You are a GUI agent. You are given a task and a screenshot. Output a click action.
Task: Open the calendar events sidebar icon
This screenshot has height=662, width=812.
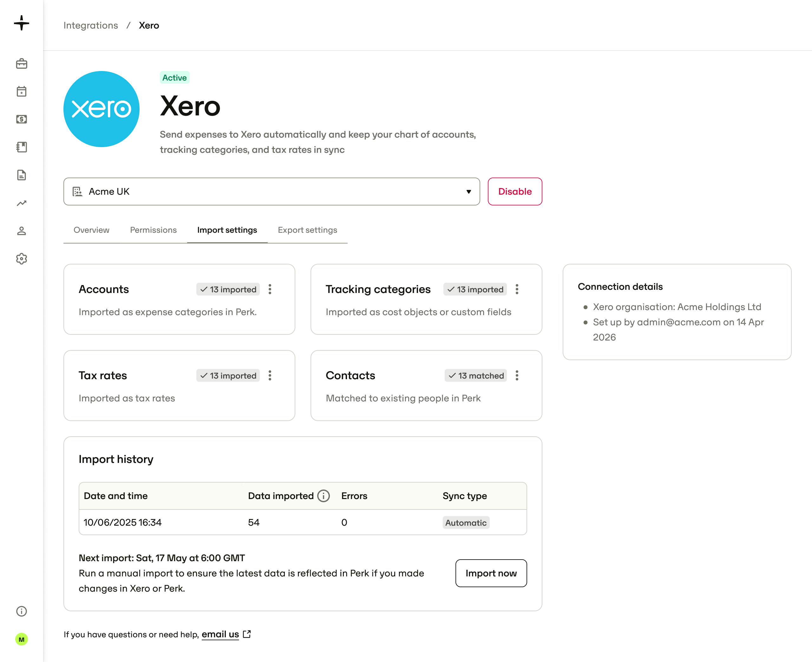tap(21, 91)
